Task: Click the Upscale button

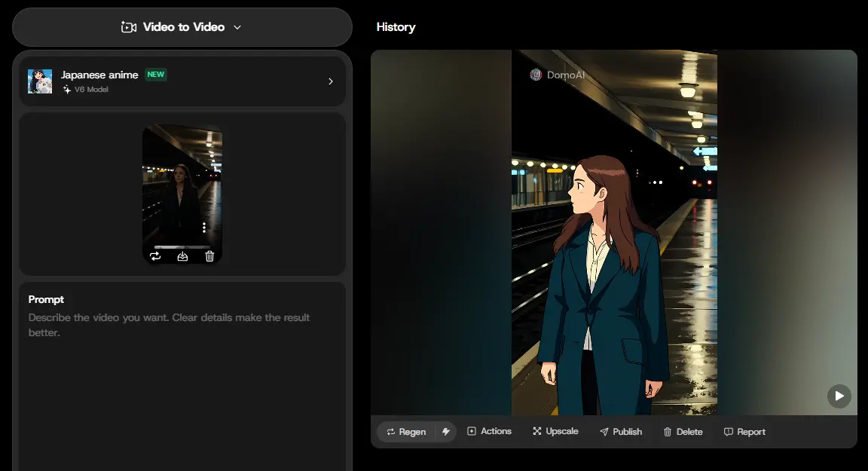Action: coord(555,431)
